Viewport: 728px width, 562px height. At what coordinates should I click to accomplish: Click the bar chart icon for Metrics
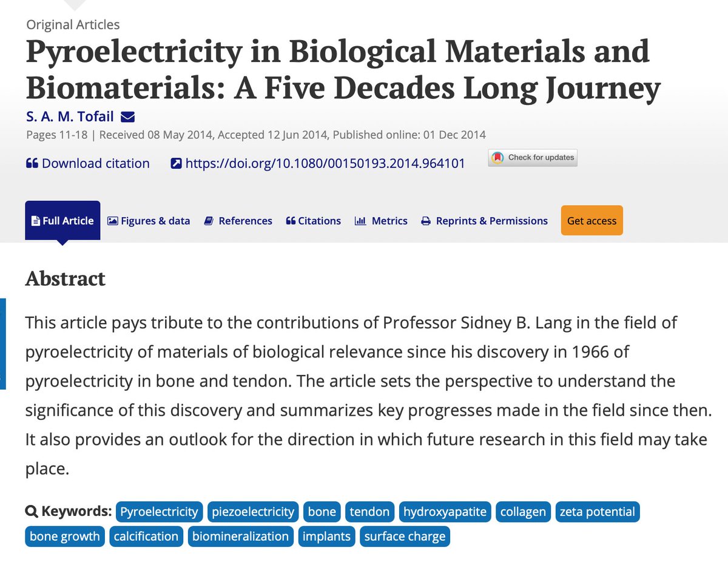(x=360, y=221)
